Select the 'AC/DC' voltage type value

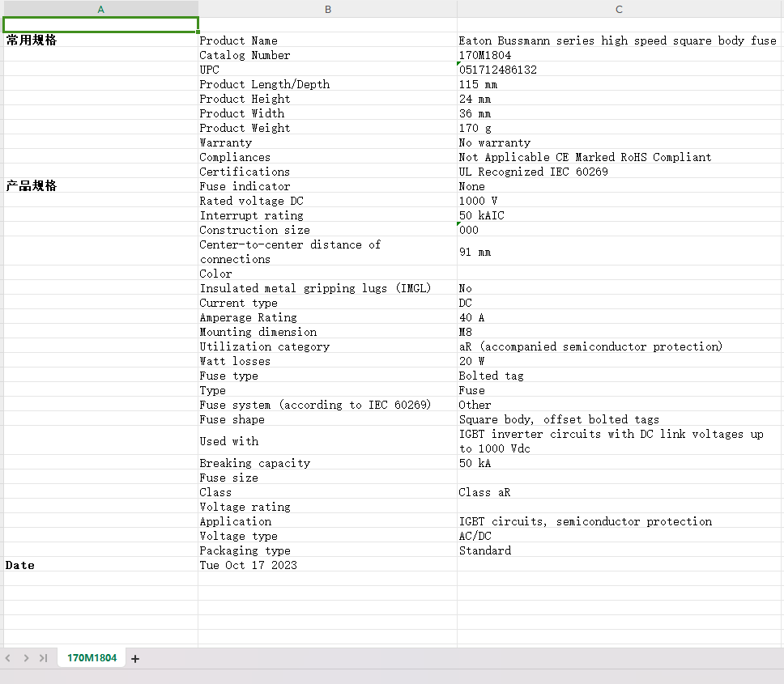pos(619,536)
